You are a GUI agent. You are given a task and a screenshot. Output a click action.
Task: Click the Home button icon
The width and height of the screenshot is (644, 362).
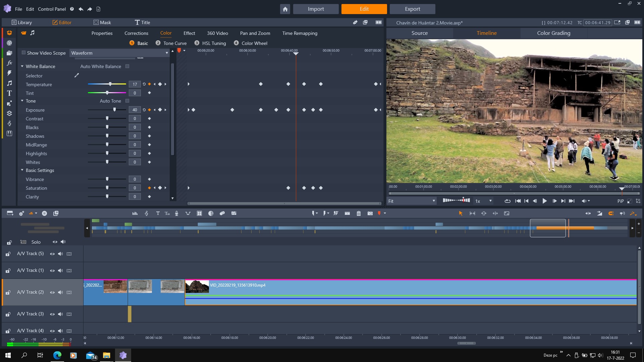tap(285, 9)
